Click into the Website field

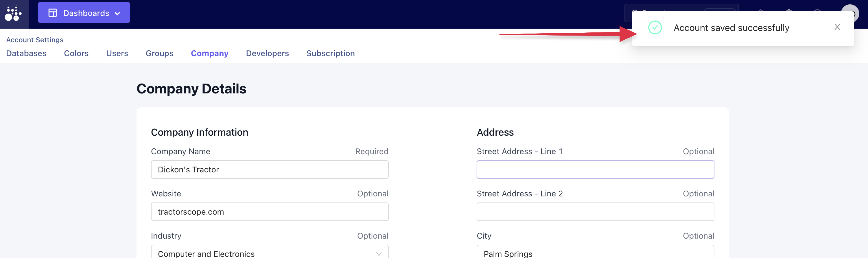(x=270, y=211)
